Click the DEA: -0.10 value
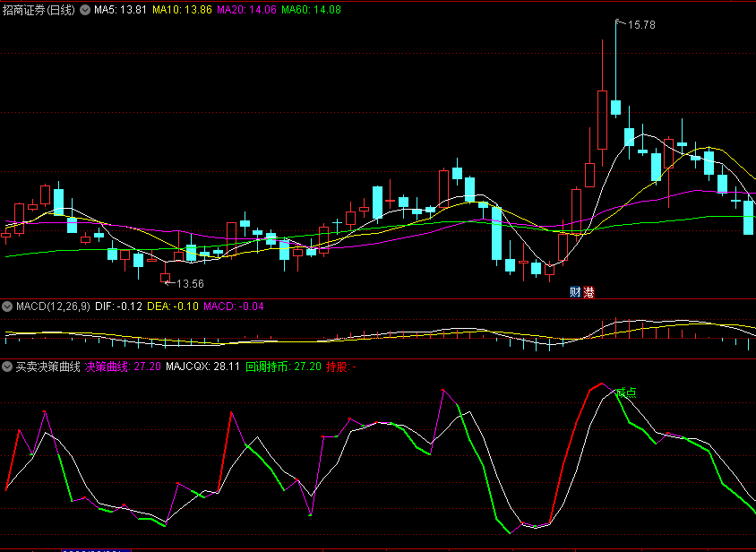This screenshot has height=552, width=756. [173, 306]
